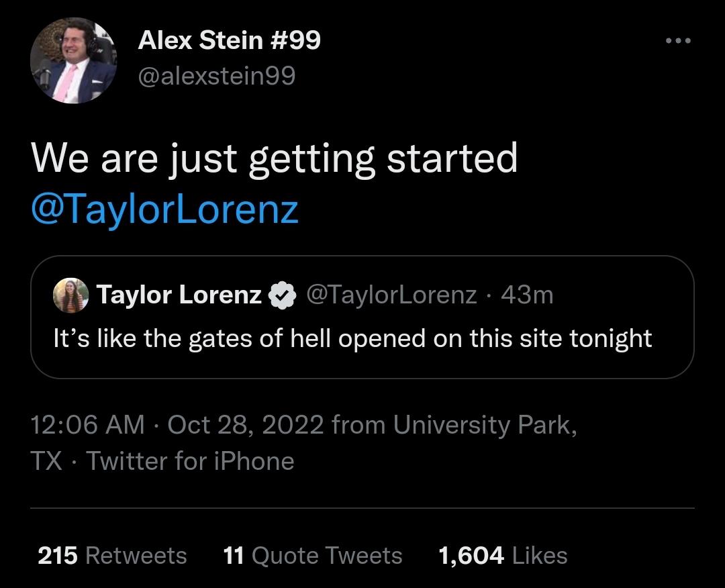
Task: Show the 1,604 Likes list
Action: 503,556
